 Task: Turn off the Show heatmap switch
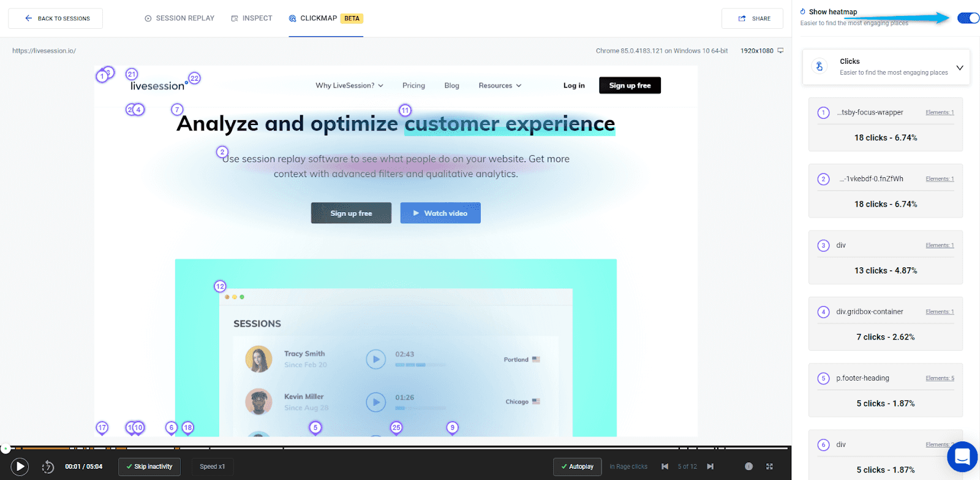pos(968,18)
